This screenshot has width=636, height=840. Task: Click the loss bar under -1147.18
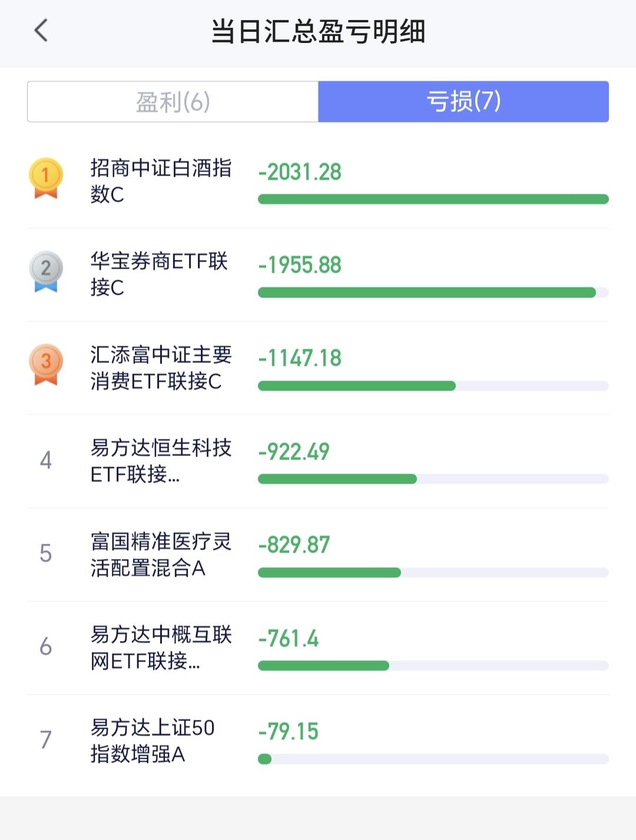click(x=433, y=386)
